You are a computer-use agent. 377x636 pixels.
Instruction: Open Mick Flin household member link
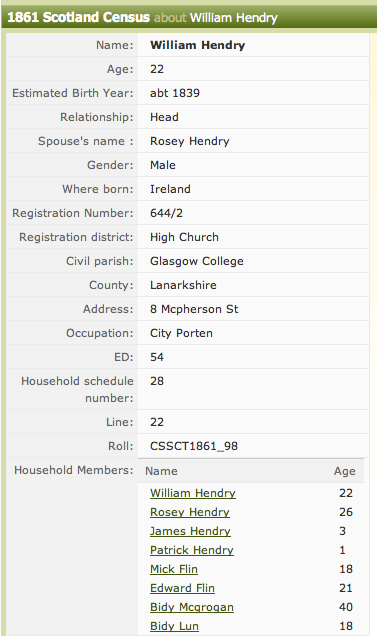pyautogui.click(x=174, y=569)
